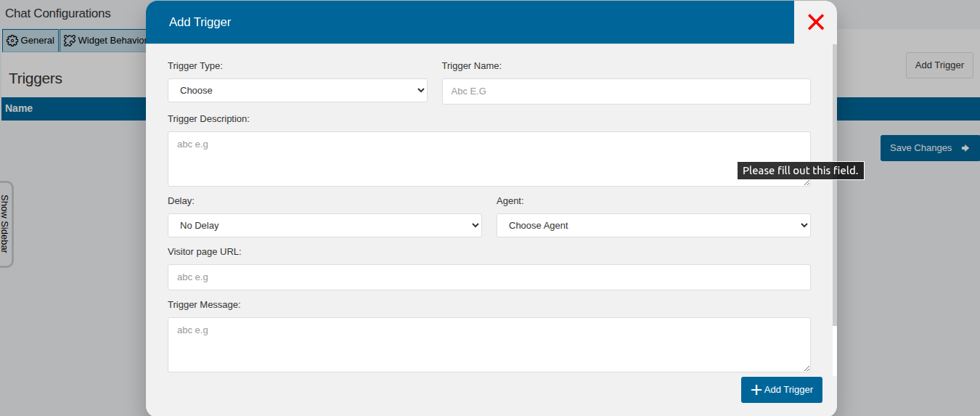Click the Trigger Message resize handle
980x416 pixels.
pyautogui.click(x=807, y=368)
